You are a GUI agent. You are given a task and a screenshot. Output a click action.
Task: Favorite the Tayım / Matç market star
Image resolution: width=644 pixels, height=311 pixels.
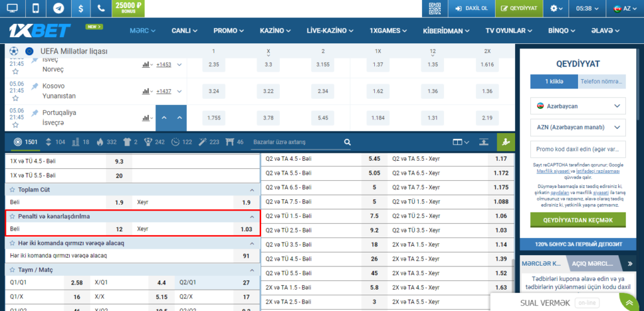pyautogui.click(x=13, y=270)
